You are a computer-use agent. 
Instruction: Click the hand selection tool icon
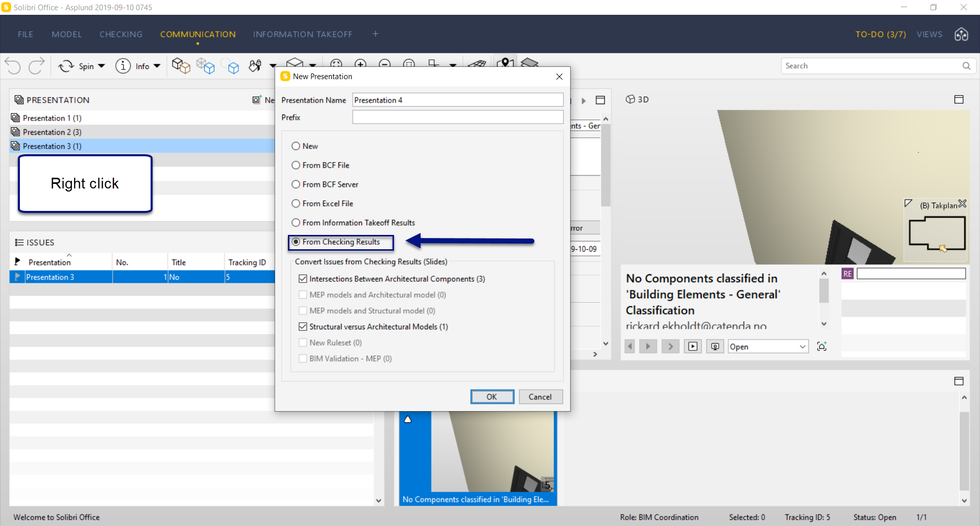point(255,66)
